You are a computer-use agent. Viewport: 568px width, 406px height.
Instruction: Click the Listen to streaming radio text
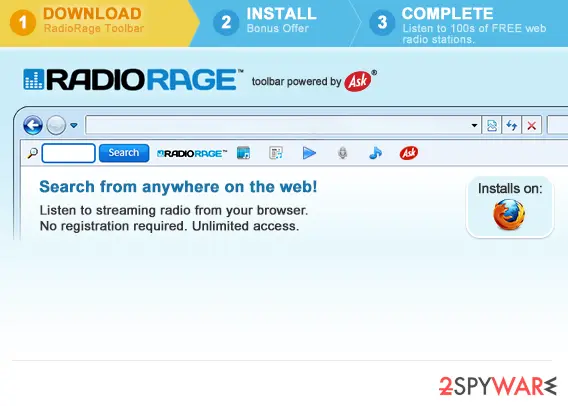pyautogui.click(x=174, y=210)
